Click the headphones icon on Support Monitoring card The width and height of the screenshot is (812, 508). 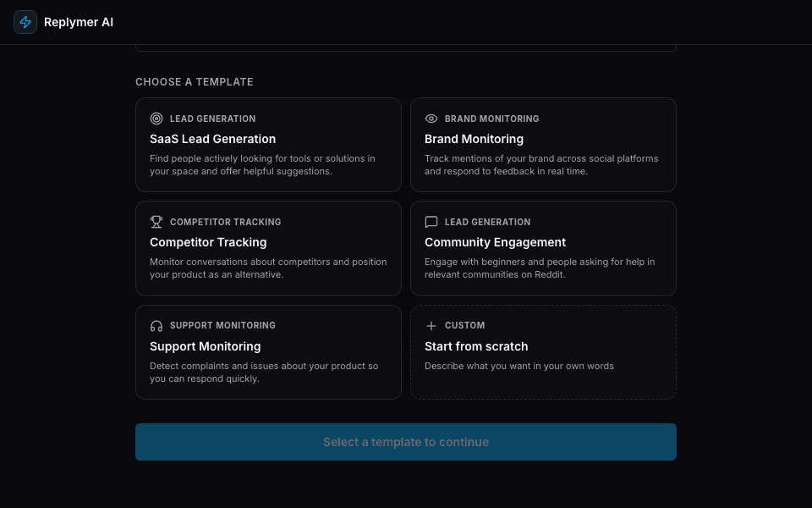(156, 325)
